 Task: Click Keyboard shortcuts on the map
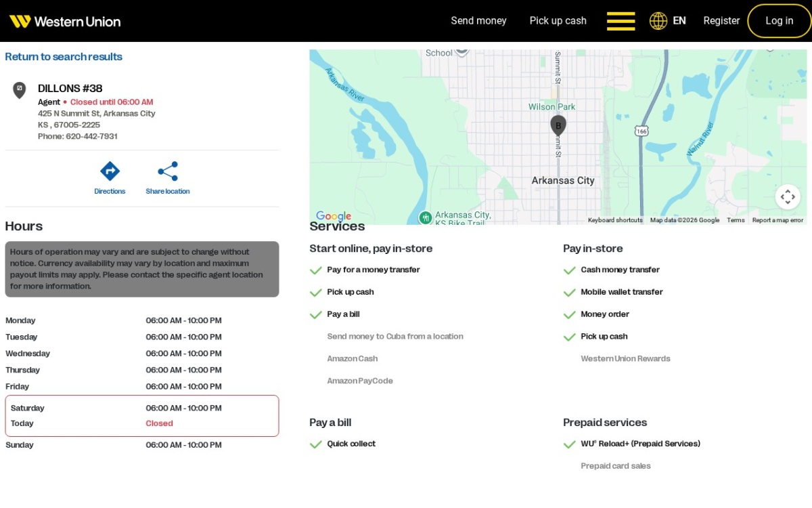coord(615,220)
